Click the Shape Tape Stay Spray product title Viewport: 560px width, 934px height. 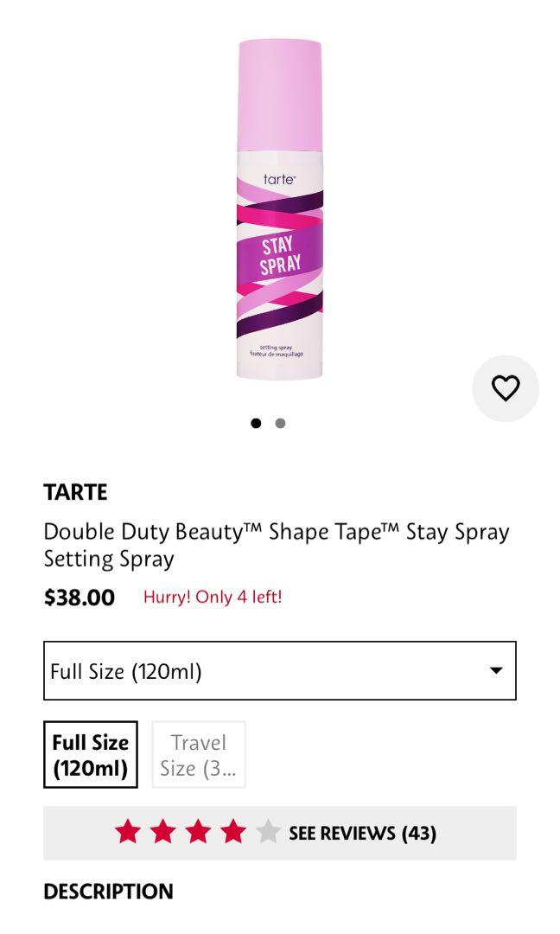tap(277, 545)
